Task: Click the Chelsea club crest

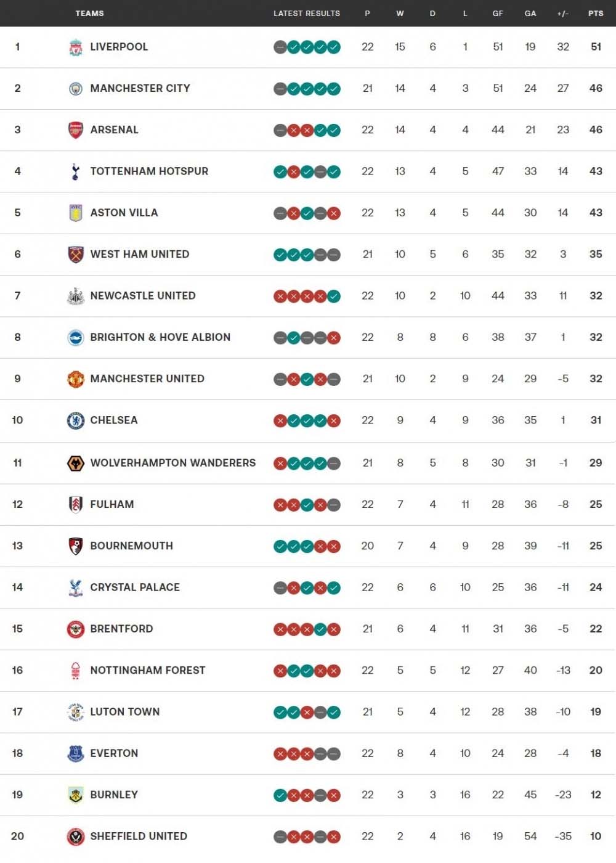Action: click(76, 420)
